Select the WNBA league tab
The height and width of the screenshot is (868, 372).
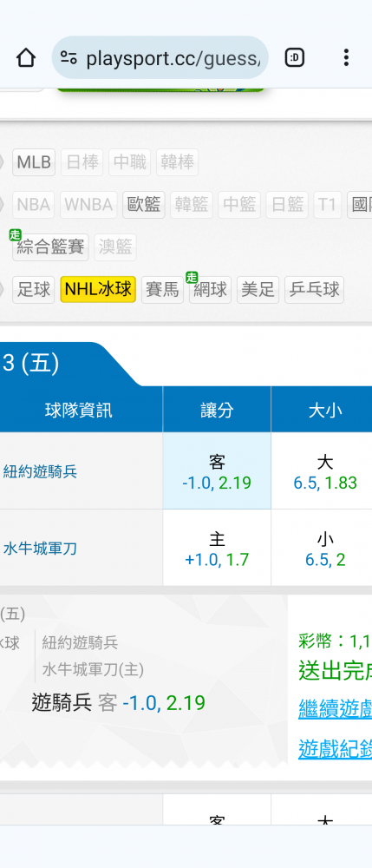(88, 205)
